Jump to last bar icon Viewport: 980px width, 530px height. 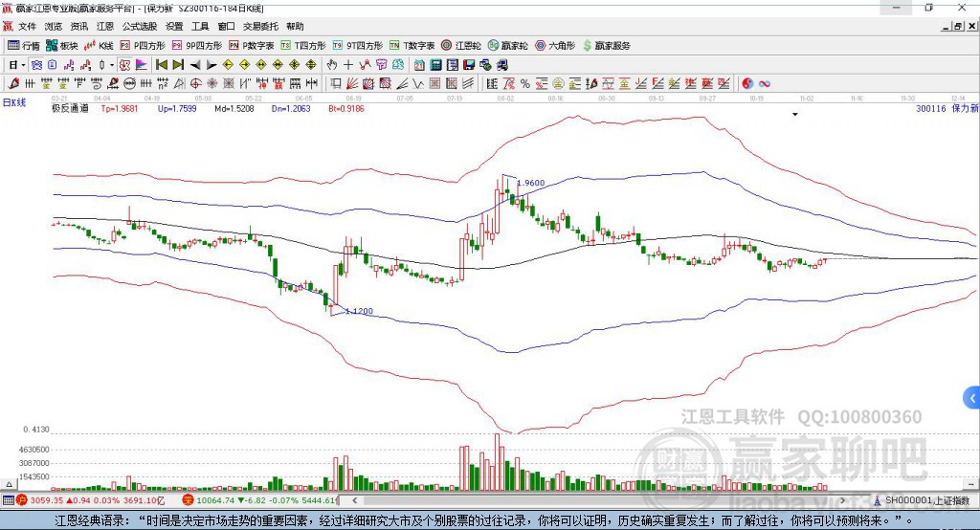tap(178, 65)
